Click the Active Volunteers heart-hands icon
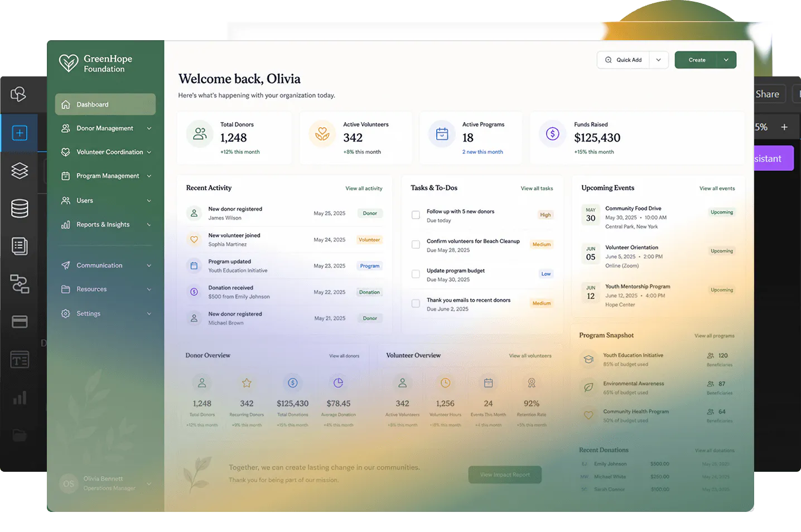 coord(322,134)
